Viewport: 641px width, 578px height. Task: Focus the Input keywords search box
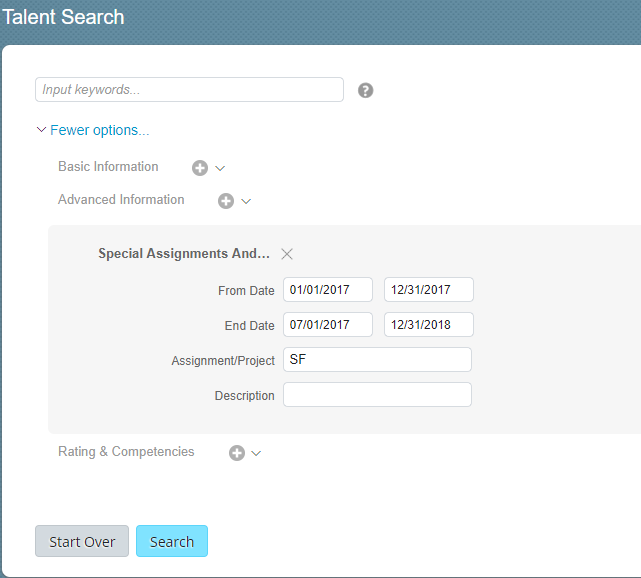(x=189, y=90)
